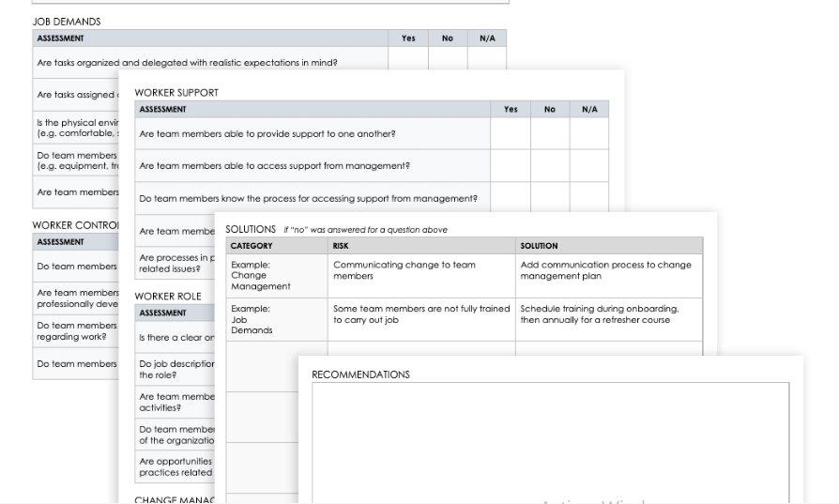Click the WORKER SUPPORT section heading

[x=176, y=93]
